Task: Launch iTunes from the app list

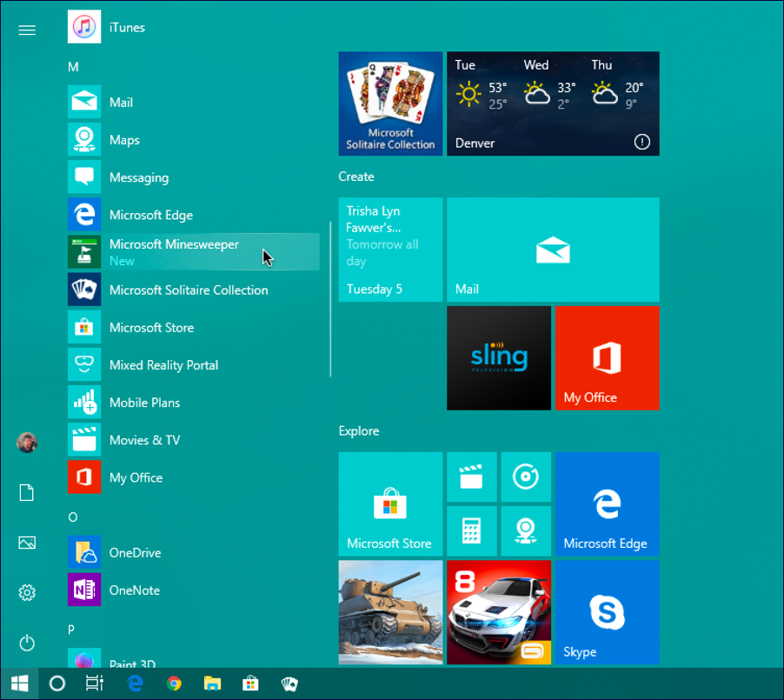Action: (x=194, y=27)
